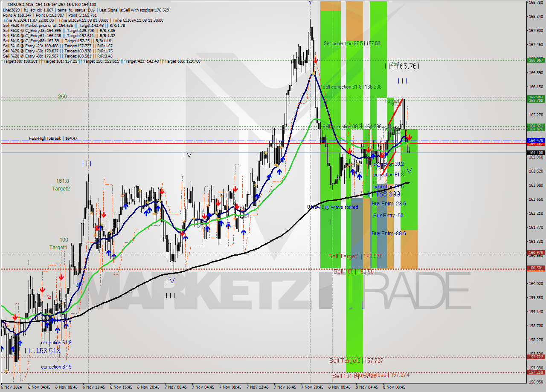
Task: Select the 'Last Signal is:Sell with stoploss:176.529' header text
Action: 134,10
